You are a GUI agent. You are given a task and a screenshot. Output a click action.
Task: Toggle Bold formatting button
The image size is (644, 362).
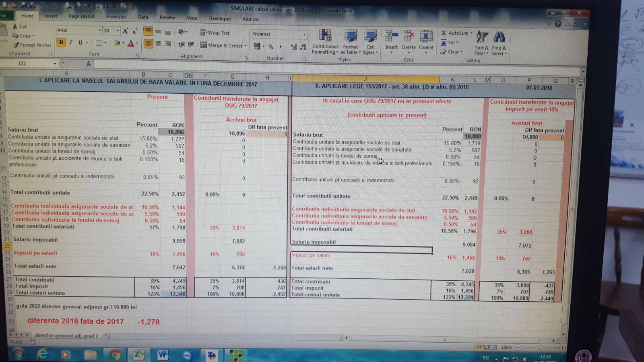pyautogui.click(x=61, y=43)
